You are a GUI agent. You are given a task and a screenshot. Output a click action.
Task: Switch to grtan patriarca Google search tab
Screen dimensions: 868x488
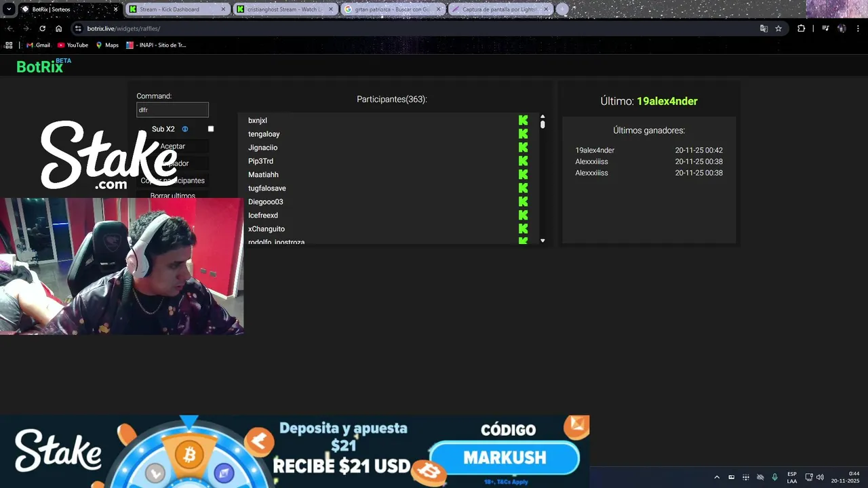(392, 9)
